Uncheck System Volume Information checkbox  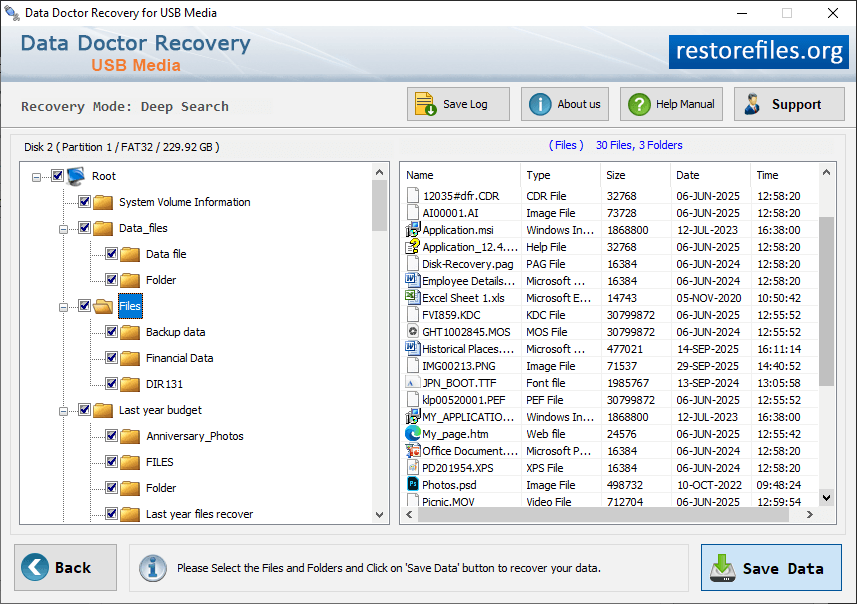[x=84, y=201]
